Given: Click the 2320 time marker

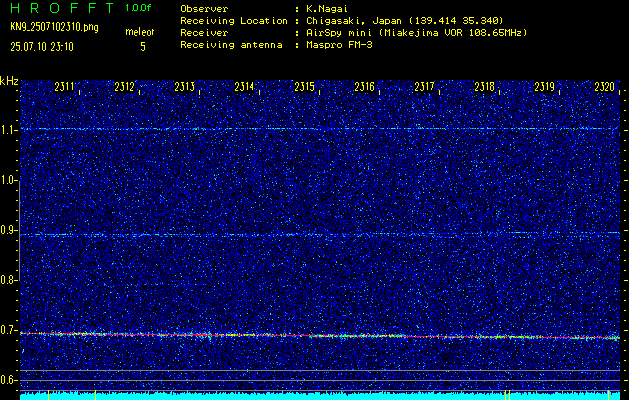Looking at the screenshot, I should click(x=605, y=87).
